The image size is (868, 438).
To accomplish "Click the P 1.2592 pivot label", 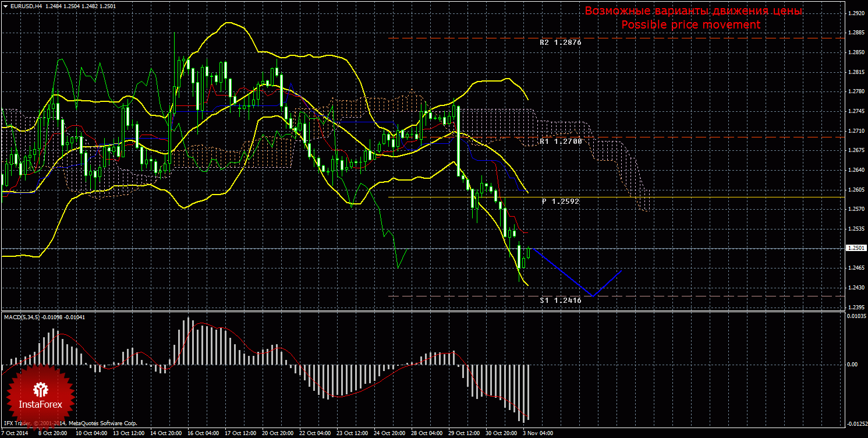I will click(x=560, y=201).
